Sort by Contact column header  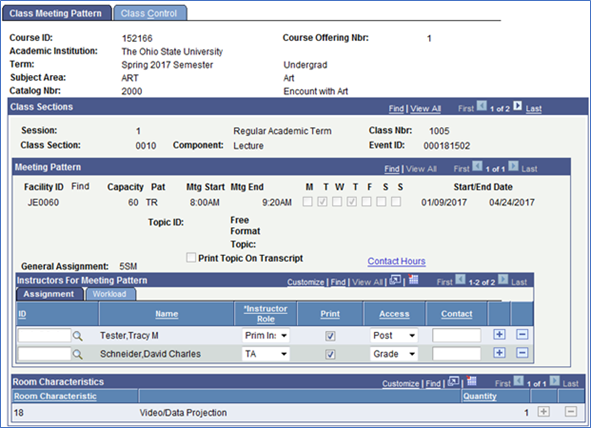[x=457, y=313]
